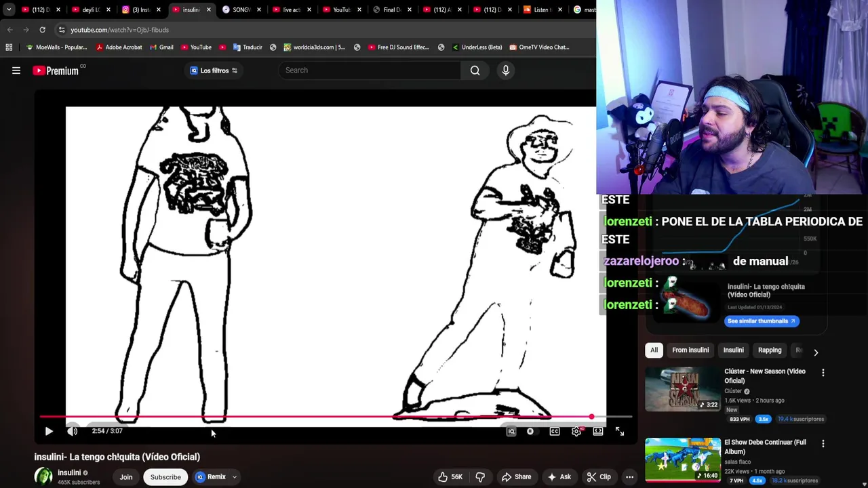Select the Rapping chip

pyautogui.click(x=770, y=350)
